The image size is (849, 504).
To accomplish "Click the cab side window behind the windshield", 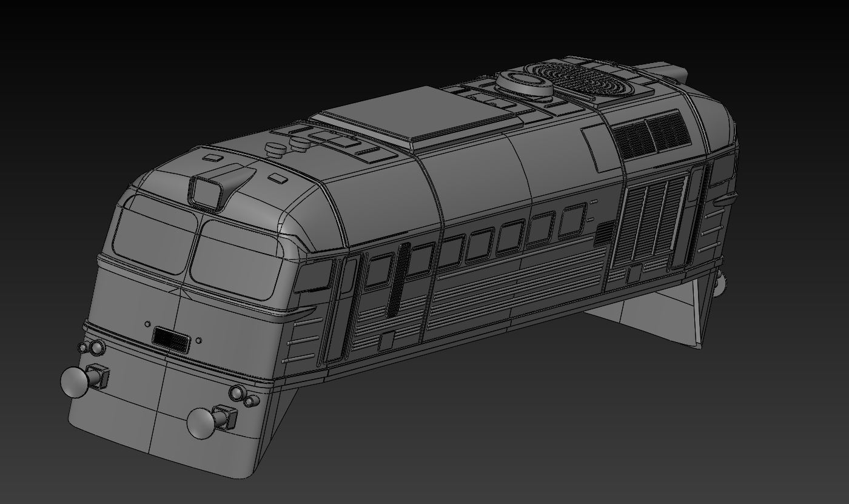I will [314, 277].
